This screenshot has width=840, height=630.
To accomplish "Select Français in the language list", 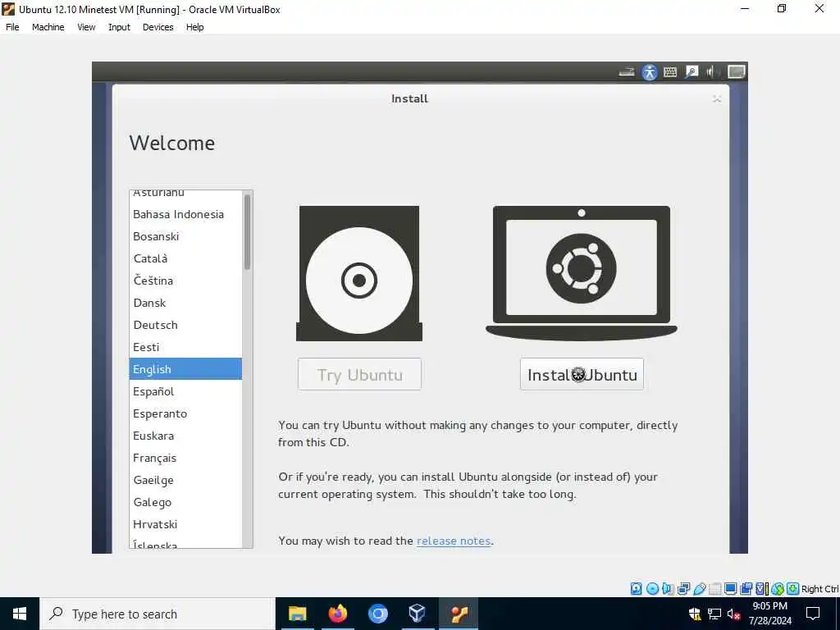I will pyautogui.click(x=185, y=458).
